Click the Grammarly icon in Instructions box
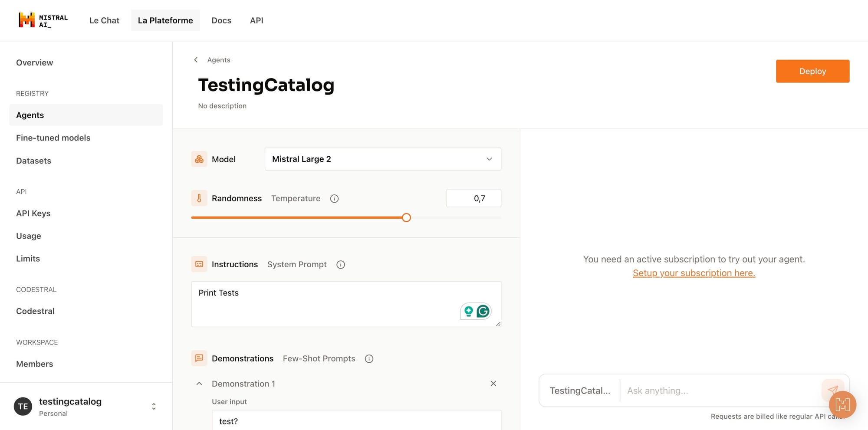868x430 pixels. click(483, 311)
